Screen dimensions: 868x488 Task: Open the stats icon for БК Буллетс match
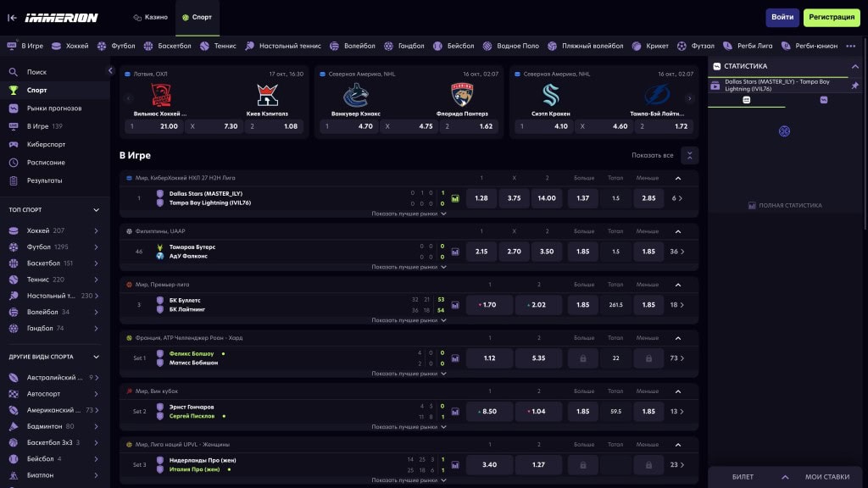pos(455,305)
